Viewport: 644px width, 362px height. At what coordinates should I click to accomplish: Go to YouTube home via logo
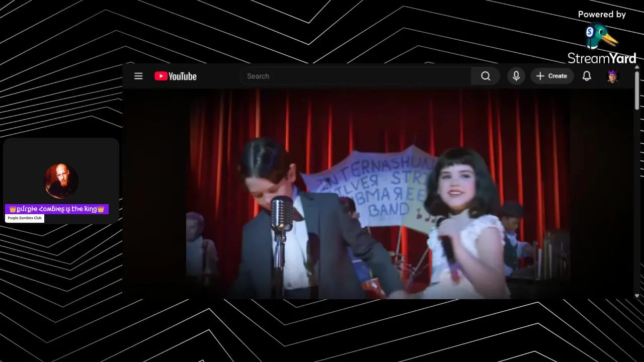point(176,76)
